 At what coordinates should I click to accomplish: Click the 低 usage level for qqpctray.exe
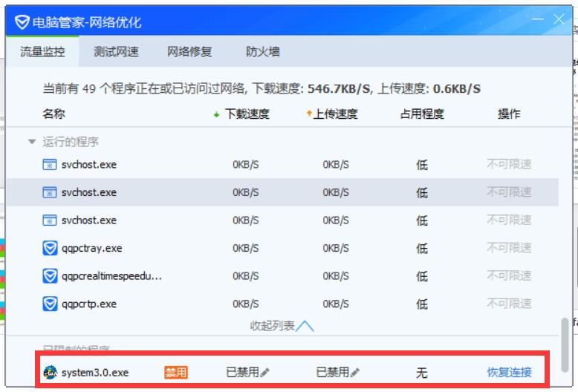(x=422, y=249)
